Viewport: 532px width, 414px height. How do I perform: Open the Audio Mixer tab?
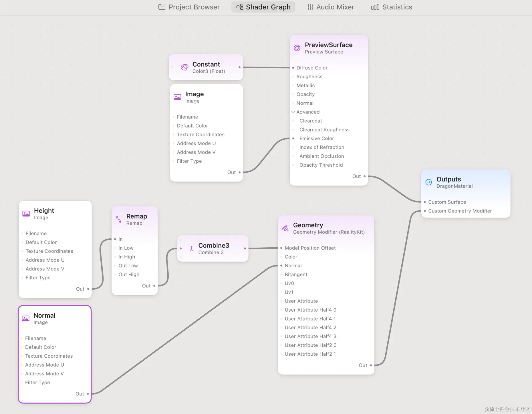331,7
